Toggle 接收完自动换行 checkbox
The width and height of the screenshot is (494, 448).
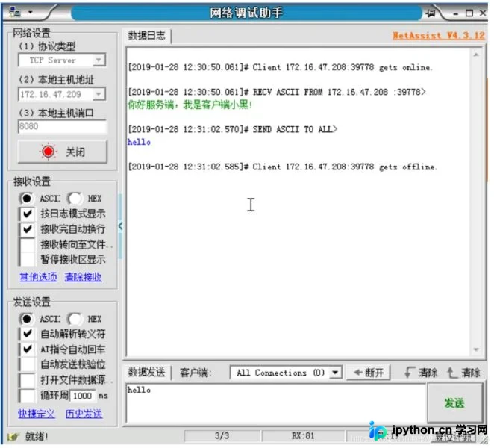(28, 229)
